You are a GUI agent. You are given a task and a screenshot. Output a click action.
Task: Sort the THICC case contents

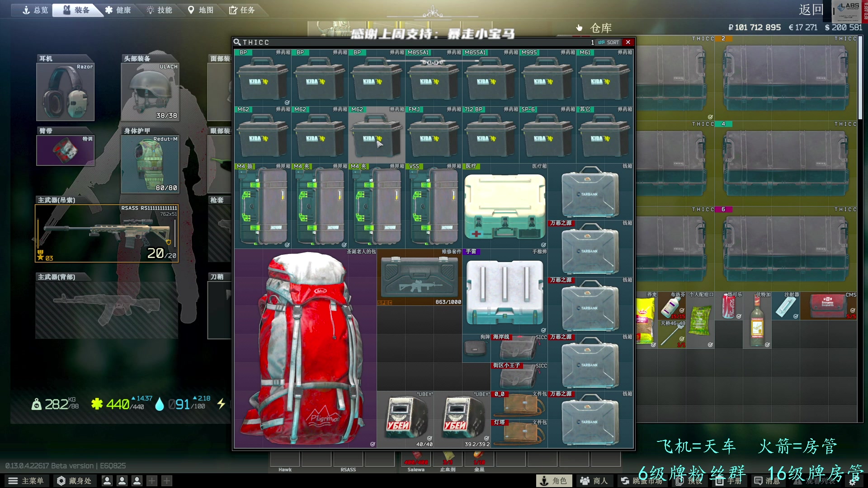pyautogui.click(x=609, y=42)
